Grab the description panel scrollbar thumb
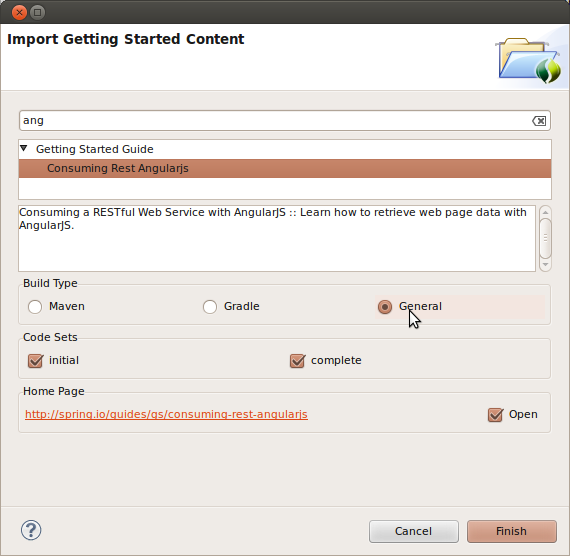 545,238
